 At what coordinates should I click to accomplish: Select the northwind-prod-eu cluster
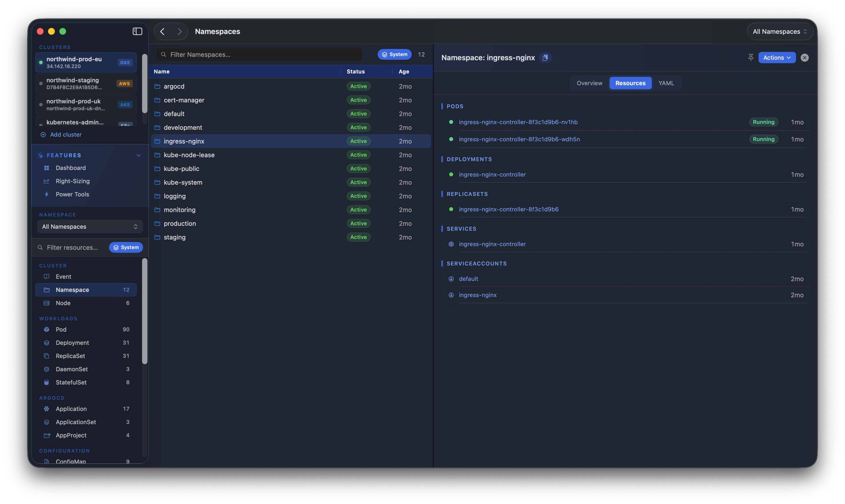86,63
